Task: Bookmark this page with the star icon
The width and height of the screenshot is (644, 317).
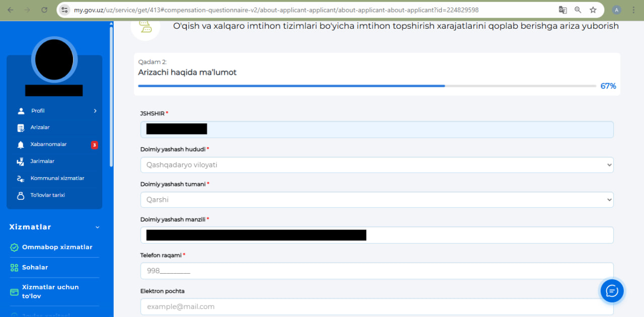Action: pos(593,10)
